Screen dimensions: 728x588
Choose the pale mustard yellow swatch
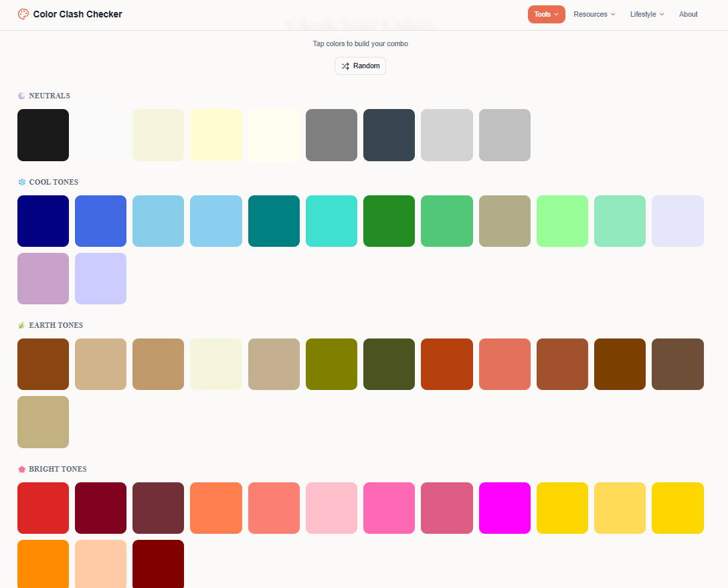[620, 508]
